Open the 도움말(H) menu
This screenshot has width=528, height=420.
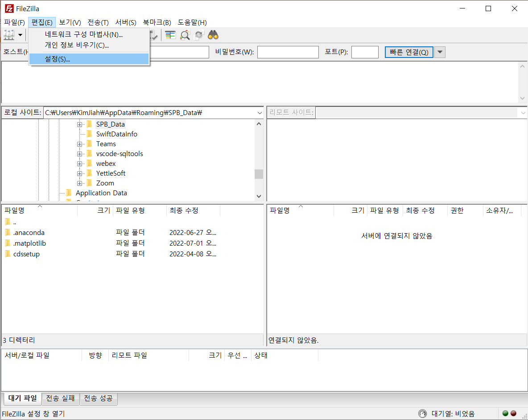[192, 23]
